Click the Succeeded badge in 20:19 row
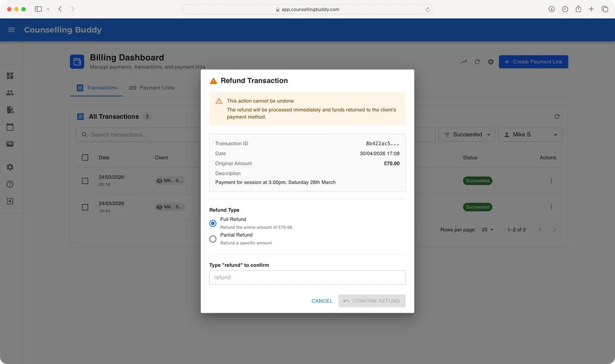The image size is (615, 364). coord(478,181)
